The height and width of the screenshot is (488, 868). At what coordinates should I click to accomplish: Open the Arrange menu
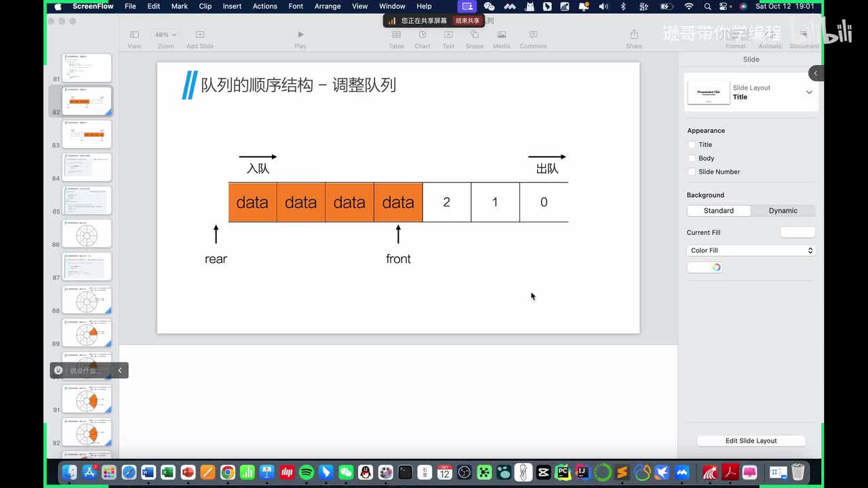[328, 6]
